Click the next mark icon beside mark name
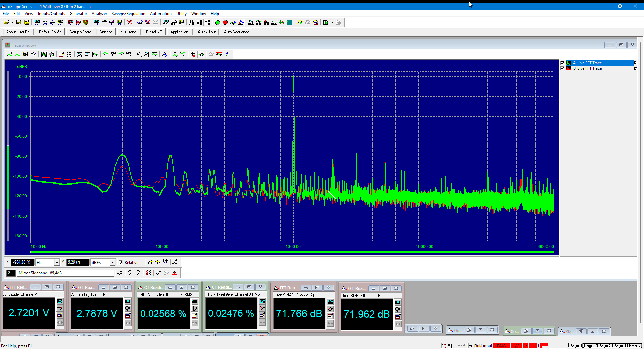The width and height of the screenshot is (644, 349). 138,273
